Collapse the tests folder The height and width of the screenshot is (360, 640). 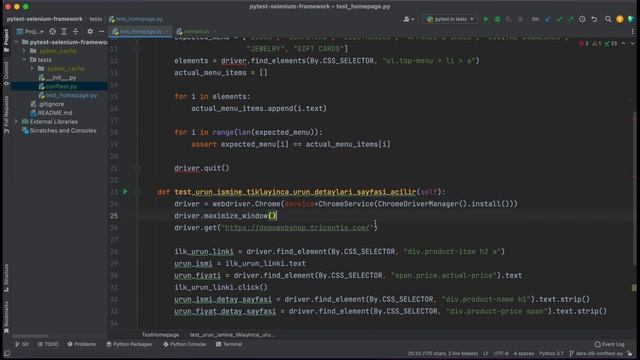point(24,60)
